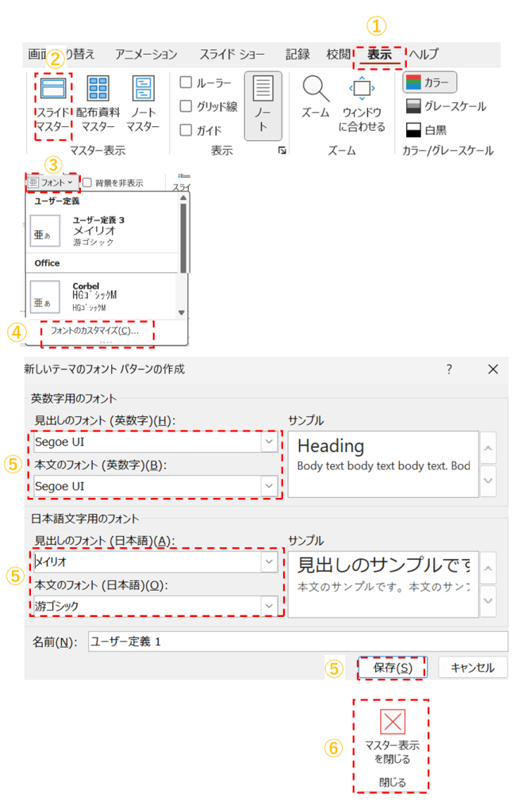This screenshot has width=518, height=812.
Task: Expand the Fonts (フォント) dropdown button
Action: tap(52, 182)
